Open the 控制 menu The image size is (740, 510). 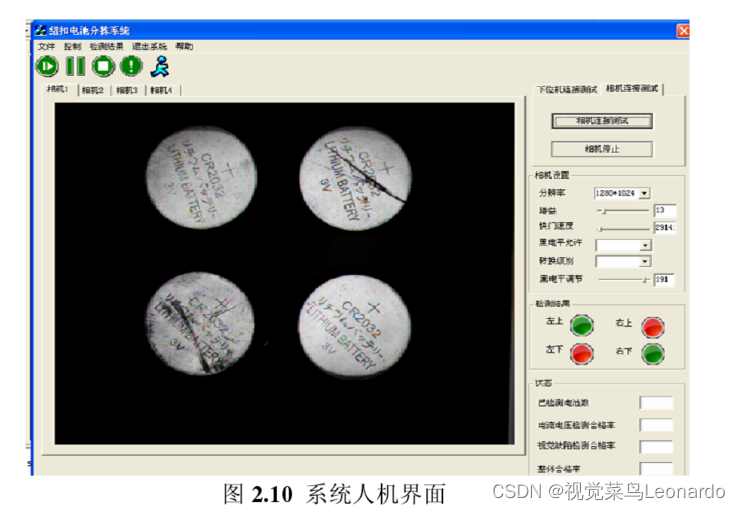point(72,46)
